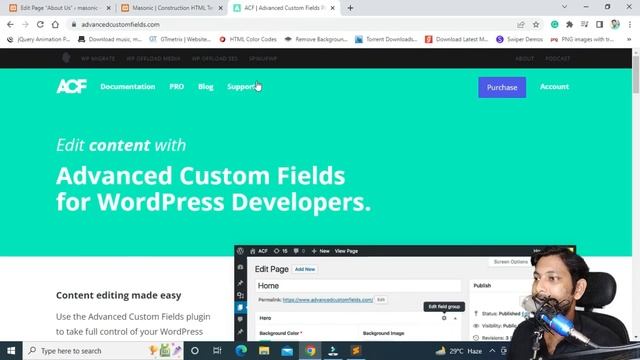Screen dimensions: 640x360
Task: Click the address bar showing advancedcustomfields.com
Action: point(294,24)
